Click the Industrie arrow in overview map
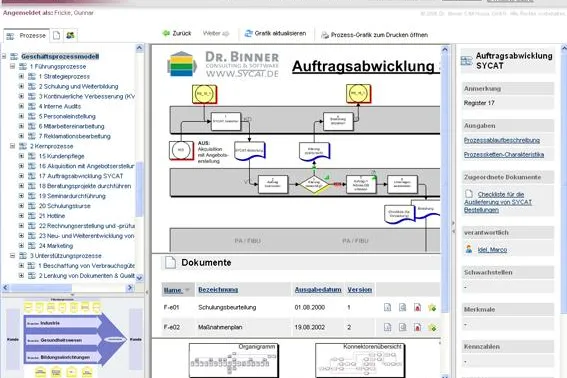The height and width of the screenshot is (378, 567). [63, 323]
